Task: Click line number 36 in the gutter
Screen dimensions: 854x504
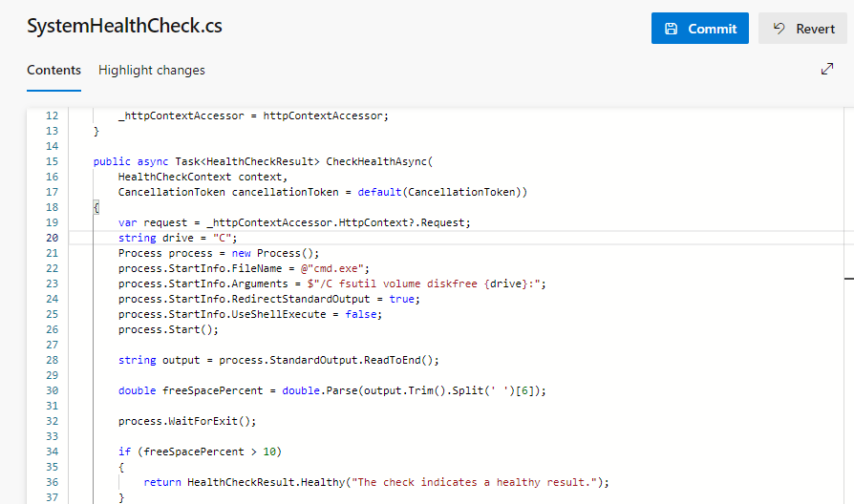Action: coord(52,482)
